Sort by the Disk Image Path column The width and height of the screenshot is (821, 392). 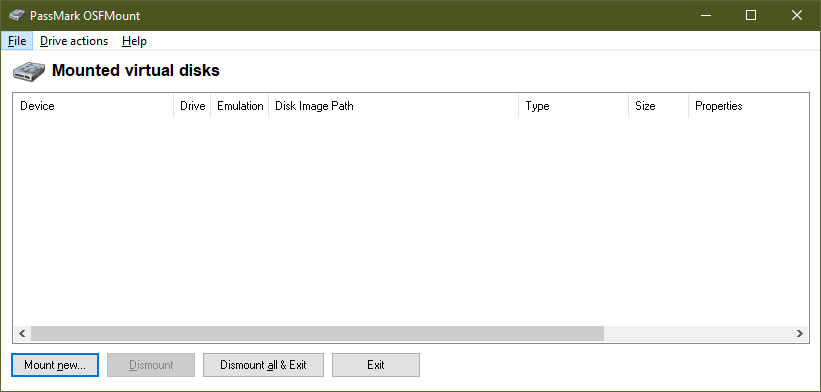[x=394, y=106]
